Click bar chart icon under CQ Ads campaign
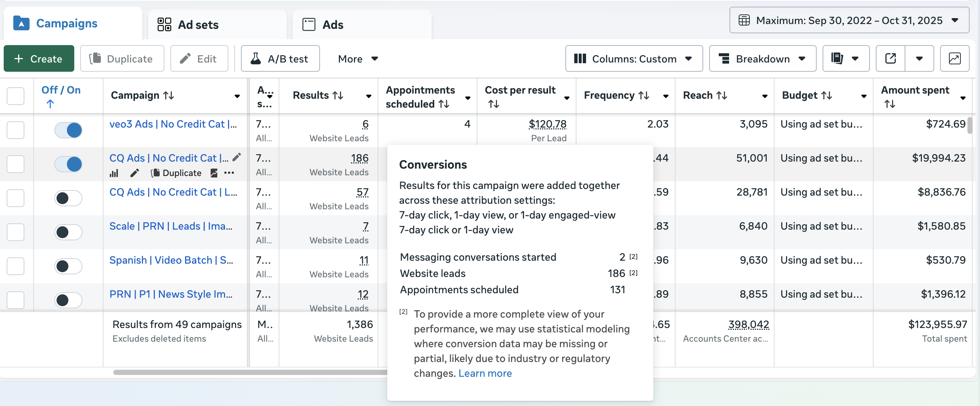 (x=114, y=173)
